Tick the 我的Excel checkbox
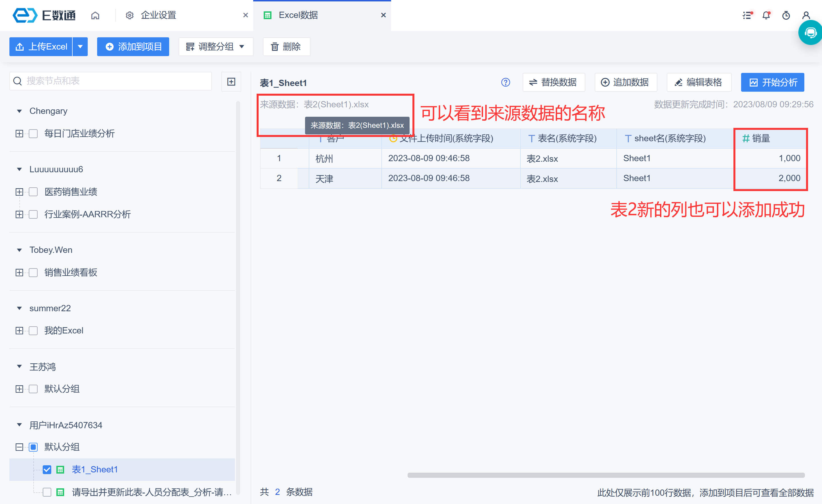Screen dimensions: 822x504 coord(33,331)
